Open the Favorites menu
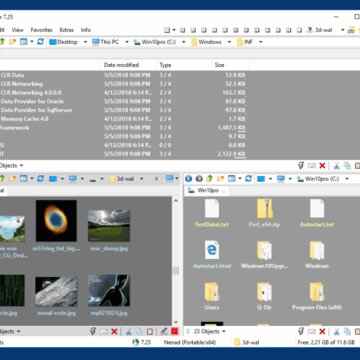The image size is (360, 360). 42,30
